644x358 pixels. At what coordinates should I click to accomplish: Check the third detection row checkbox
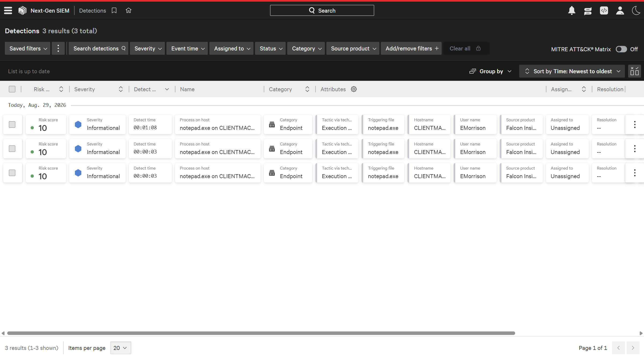[x=12, y=173]
